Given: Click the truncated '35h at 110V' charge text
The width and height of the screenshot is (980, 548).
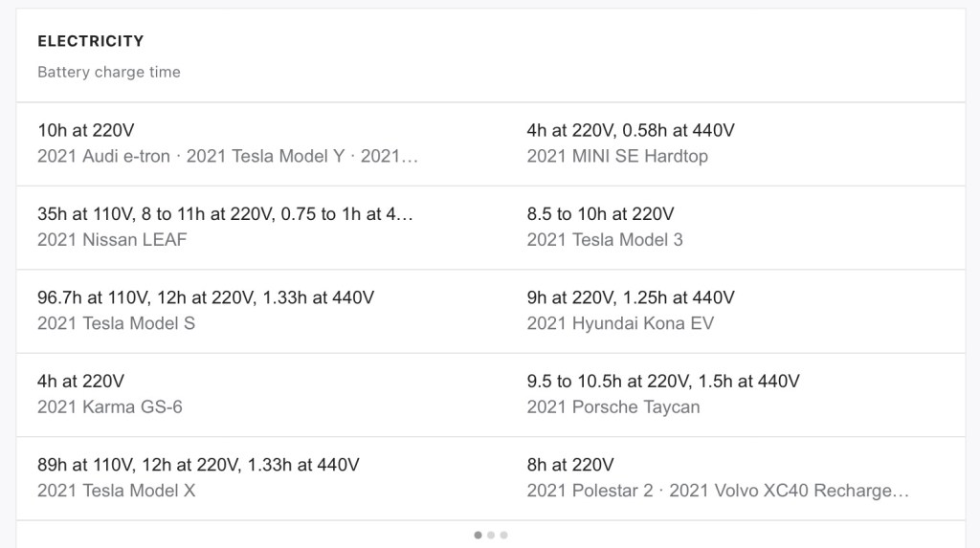Looking at the screenshot, I should click(226, 214).
